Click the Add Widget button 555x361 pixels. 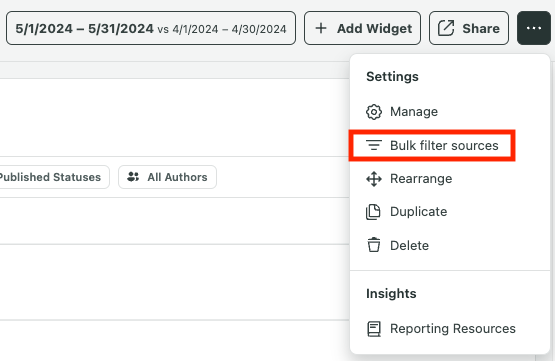click(x=362, y=28)
